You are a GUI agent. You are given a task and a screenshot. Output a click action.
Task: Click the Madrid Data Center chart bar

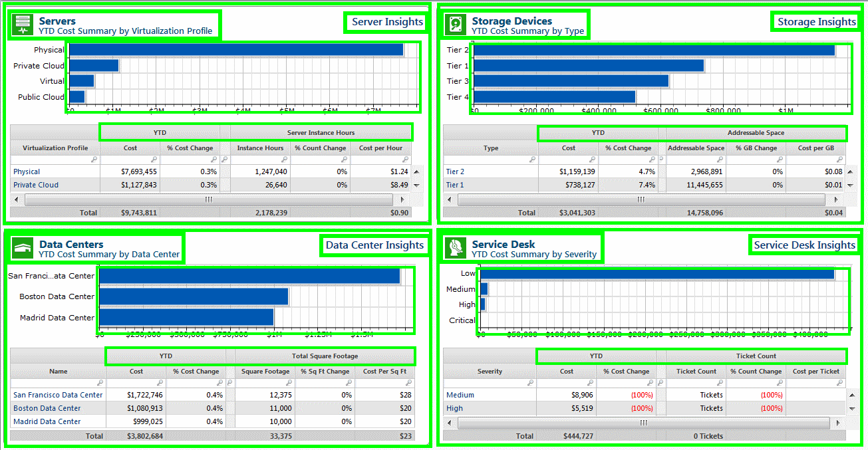point(186,317)
